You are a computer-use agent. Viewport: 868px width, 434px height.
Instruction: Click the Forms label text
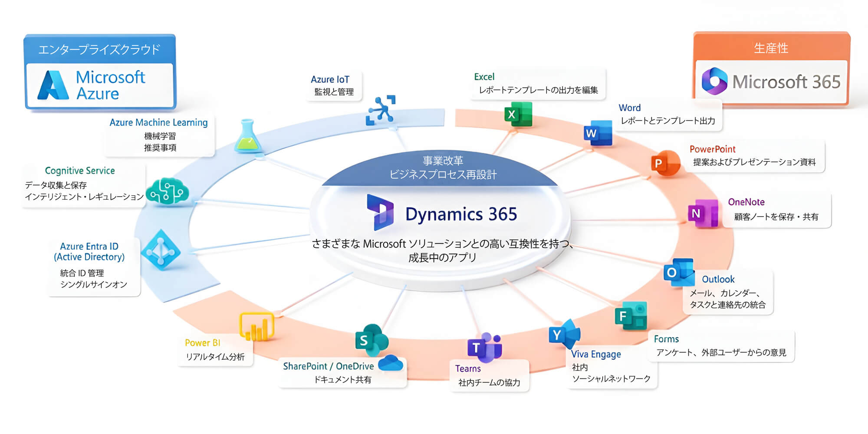666,339
